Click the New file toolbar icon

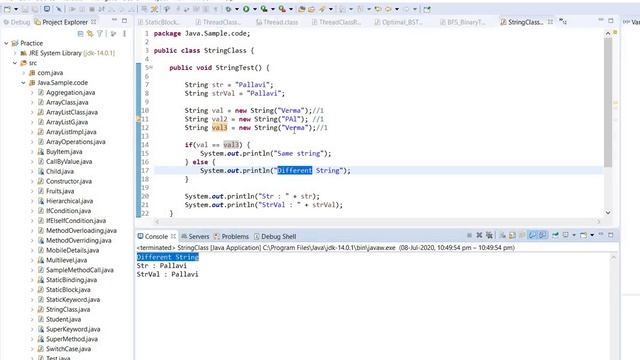7,9
